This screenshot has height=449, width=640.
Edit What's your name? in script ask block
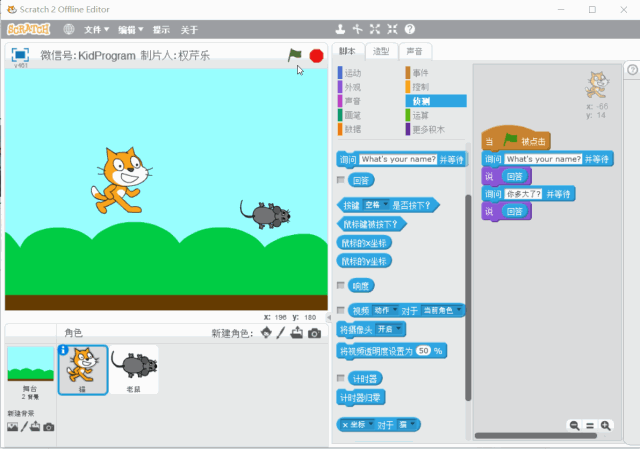(543, 159)
